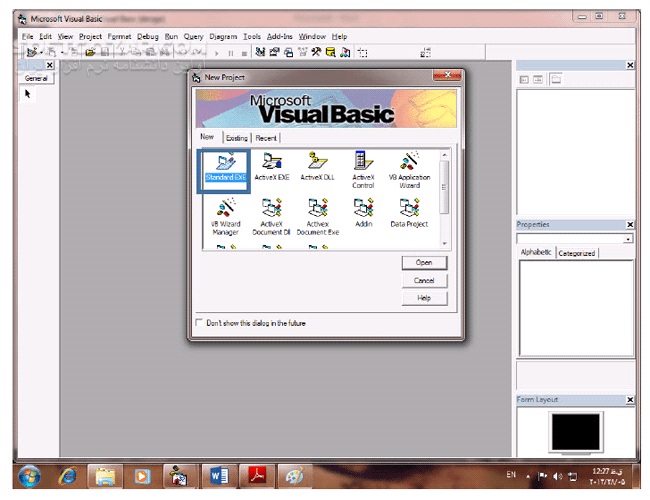The image size is (650, 500).
Task: Open the Categorized properties tab
Action: point(577,253)
